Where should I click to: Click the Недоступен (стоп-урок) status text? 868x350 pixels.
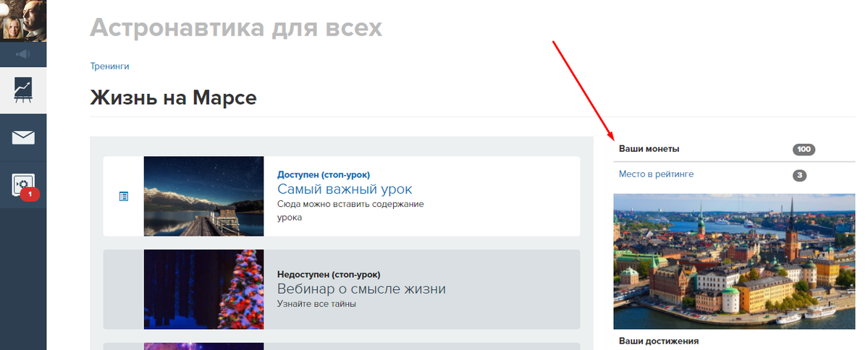[x=329, y=274]
